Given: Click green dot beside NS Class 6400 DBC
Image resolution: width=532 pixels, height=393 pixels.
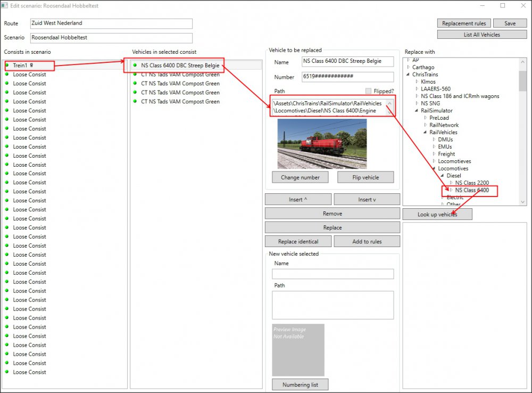Looking at the screenshot, I should [135, 65].
